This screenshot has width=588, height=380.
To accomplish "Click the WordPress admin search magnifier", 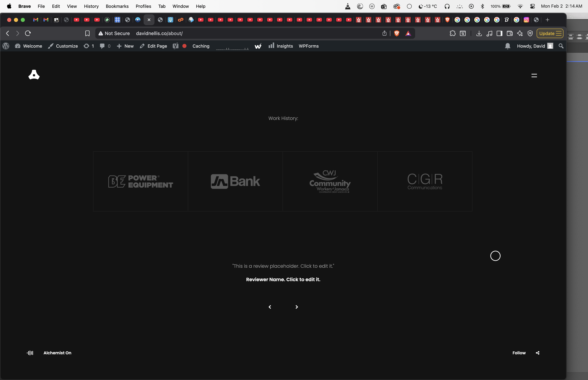I will point(561,46).
